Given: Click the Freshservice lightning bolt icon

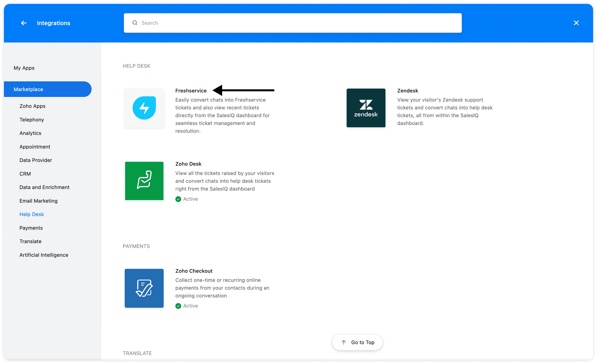Looking at the screenshot, I should point(144,108).
